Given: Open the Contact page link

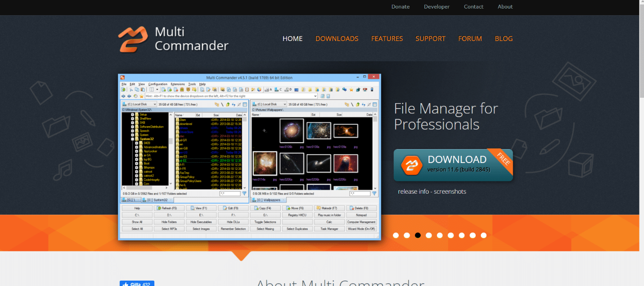Looking at the screenshot, I should pyautogui.click(x=473, y=7).
